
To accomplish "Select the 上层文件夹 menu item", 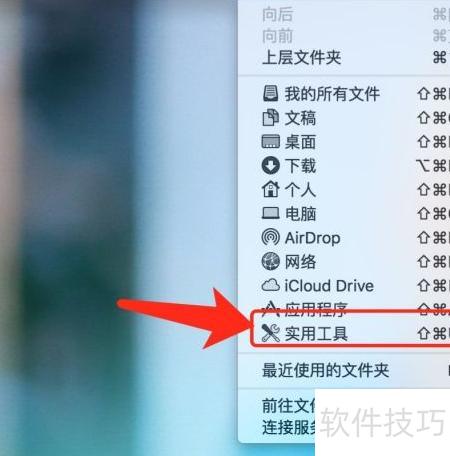I will (344, 58).
